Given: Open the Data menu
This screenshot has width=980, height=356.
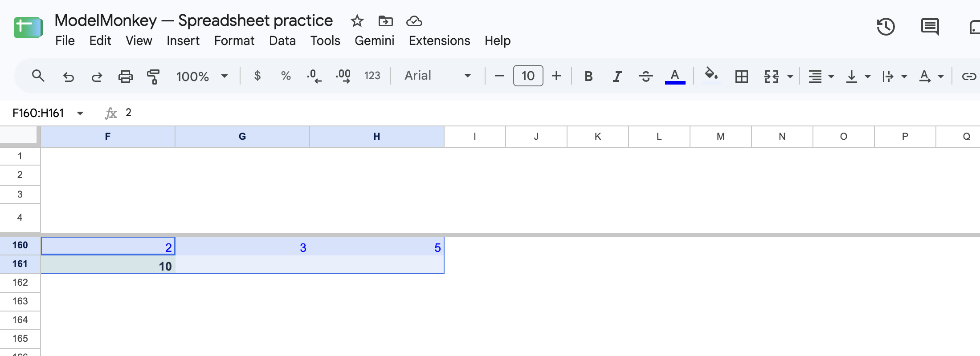Looking at the screenshot, I should pos(282,40).
